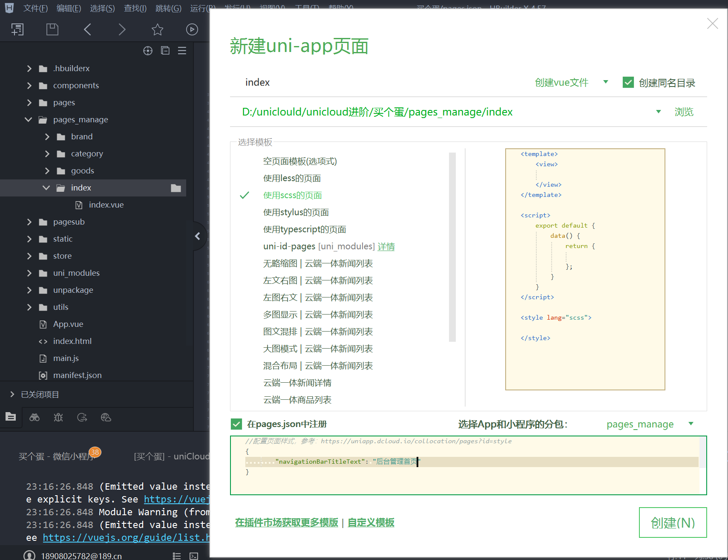Click the template list vertical scrollbar

click(452, 247)
